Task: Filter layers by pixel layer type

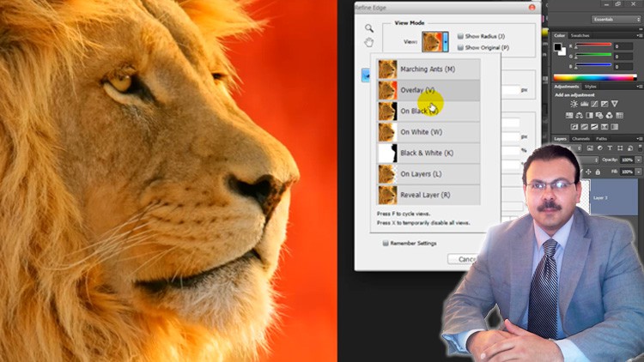Action: point(590,148)
